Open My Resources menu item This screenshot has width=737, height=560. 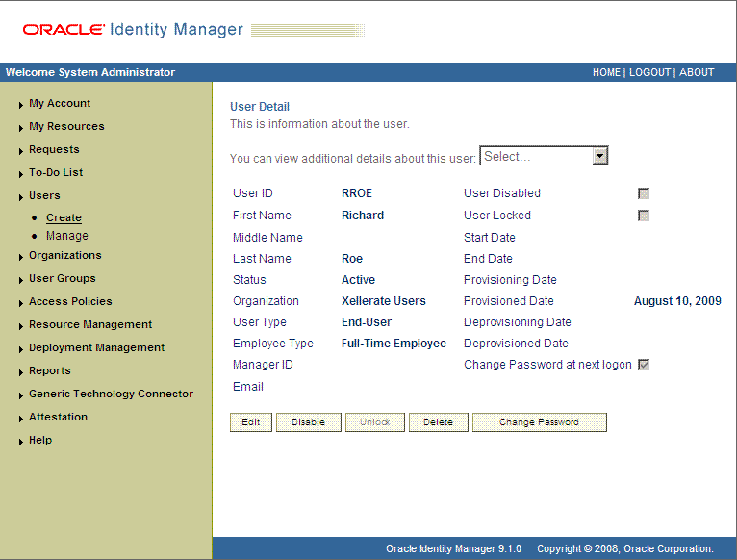click(66, 126)
